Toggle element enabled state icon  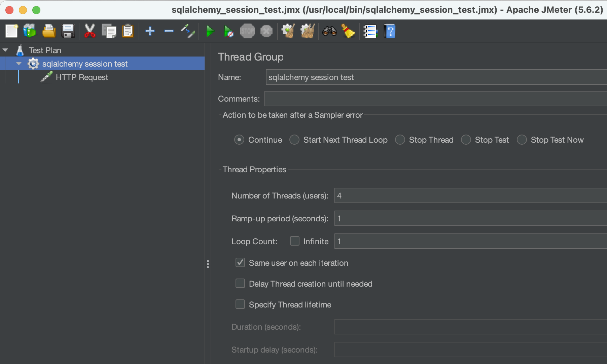(x=188, y=31)
